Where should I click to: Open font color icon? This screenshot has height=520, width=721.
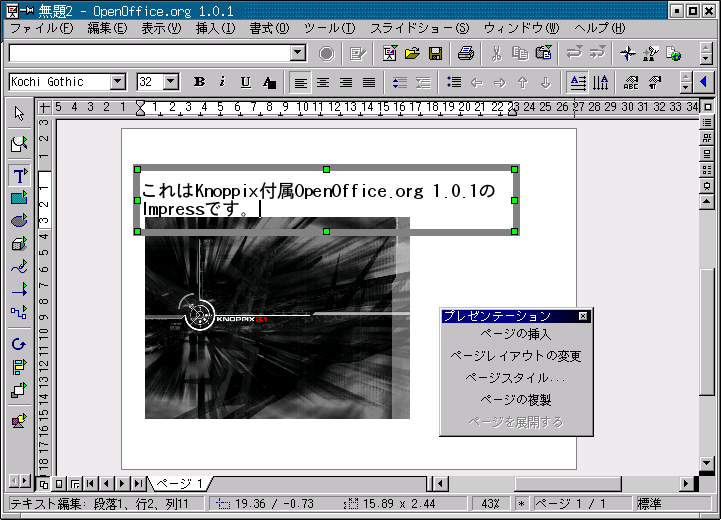pos(269,83)
